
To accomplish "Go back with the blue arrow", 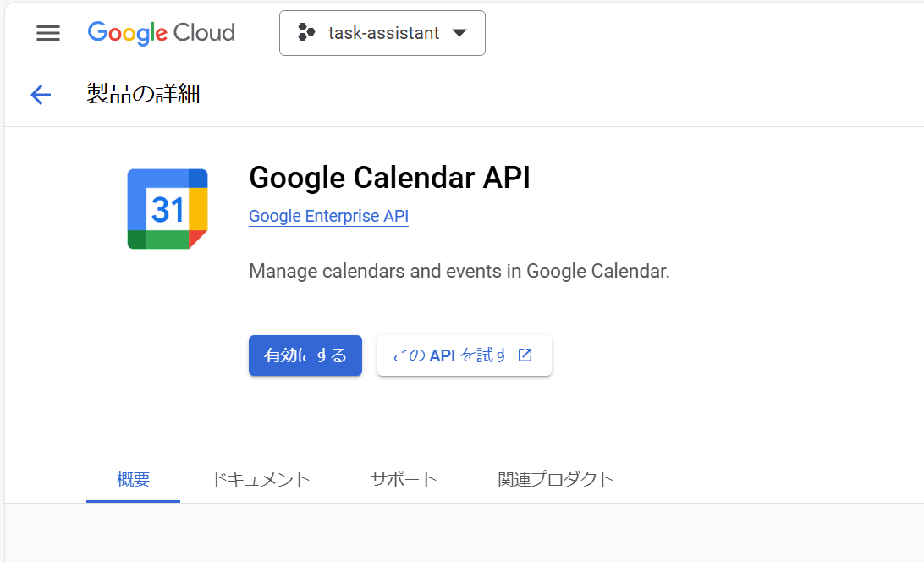I will pyautogui.click(x=41, y=94).
